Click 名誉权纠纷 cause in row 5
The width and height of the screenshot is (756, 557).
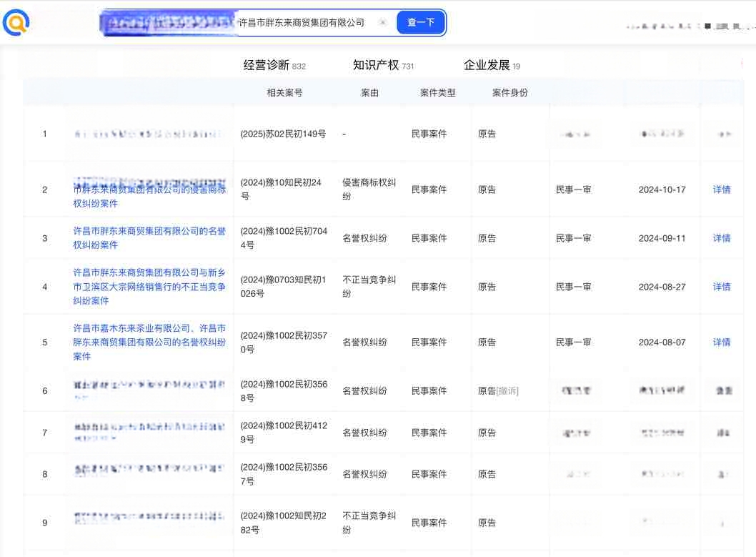coord(364,342)
